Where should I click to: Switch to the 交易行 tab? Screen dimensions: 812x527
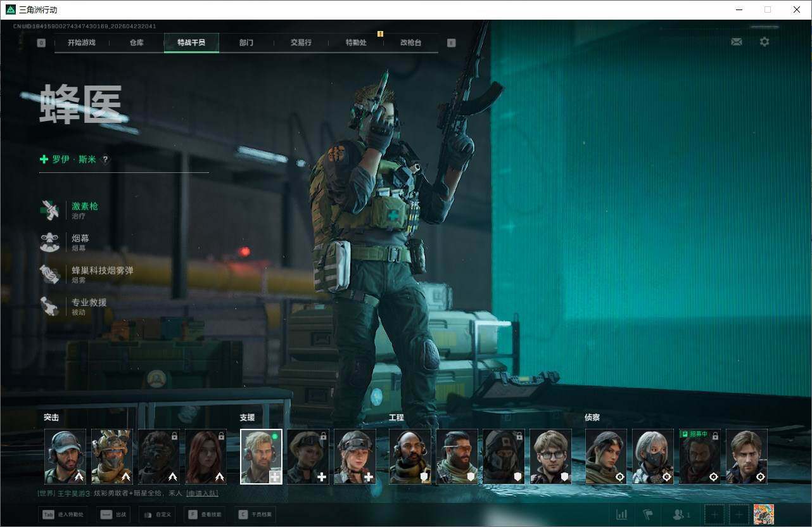301,42
